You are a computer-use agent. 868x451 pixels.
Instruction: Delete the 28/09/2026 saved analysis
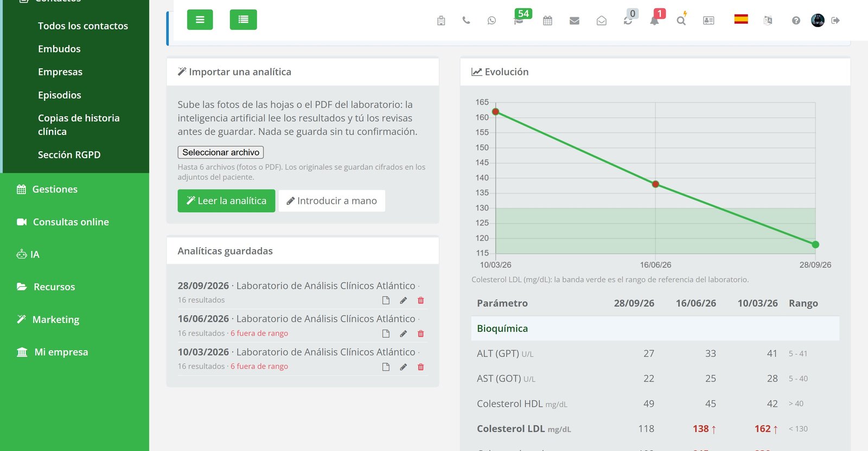(420, 300)
